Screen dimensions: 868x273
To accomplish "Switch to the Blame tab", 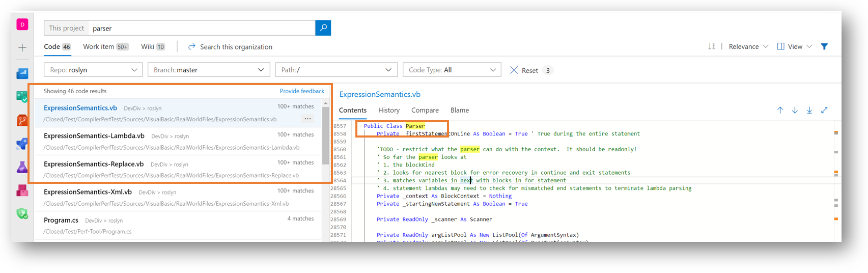I will [459, 110].
